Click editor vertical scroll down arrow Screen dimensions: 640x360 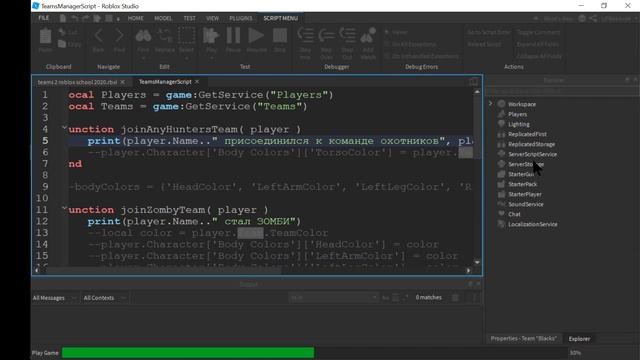click(477, 262)
